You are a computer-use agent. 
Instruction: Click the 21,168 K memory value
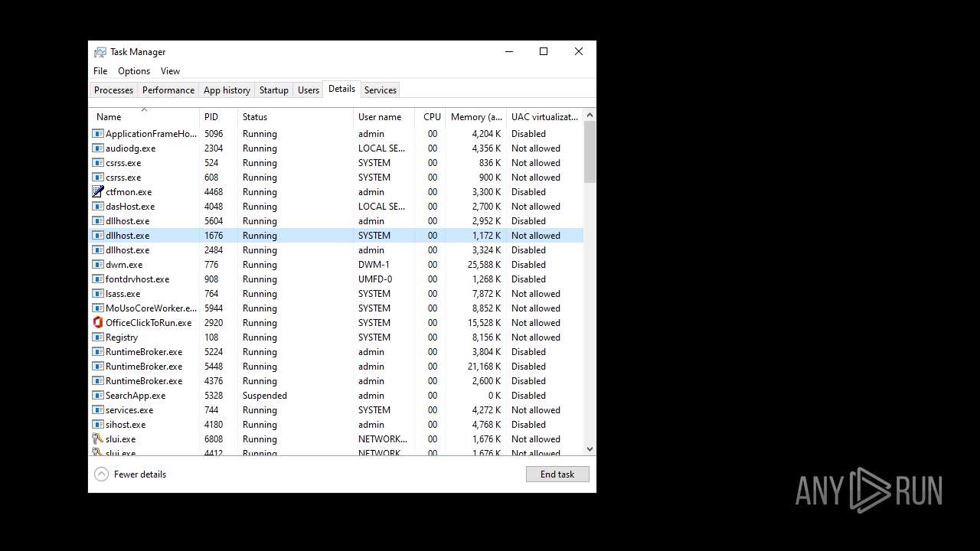coord(484,367)
